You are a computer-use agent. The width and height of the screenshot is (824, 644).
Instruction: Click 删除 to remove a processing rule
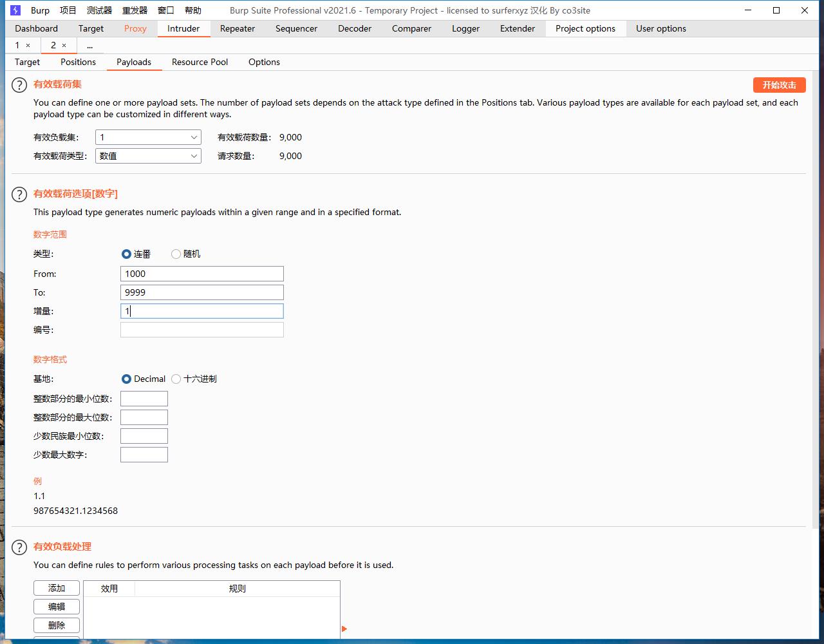point(57,625)
